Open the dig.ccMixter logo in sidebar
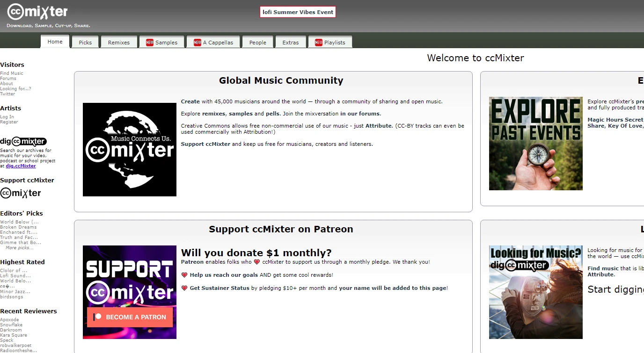This screenshot has height=353, width=644. tap(23, 141)
